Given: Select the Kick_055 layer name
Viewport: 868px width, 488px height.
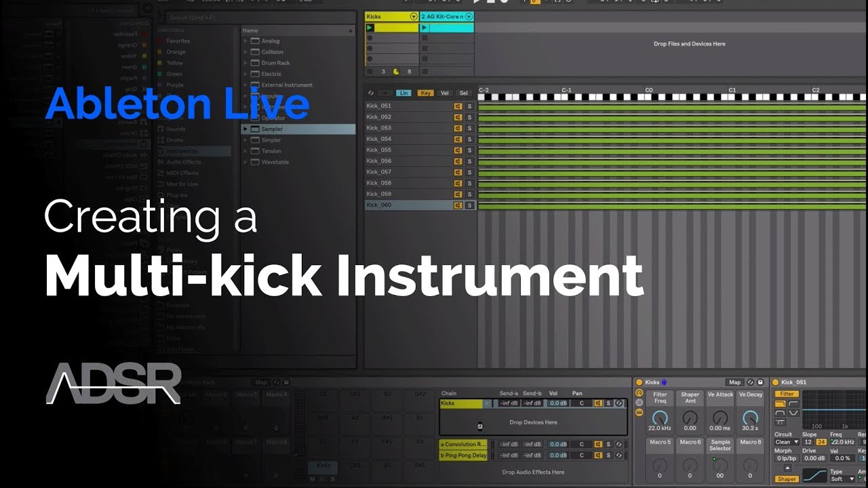Looking at the screenshot, I should tap(378, 150).
